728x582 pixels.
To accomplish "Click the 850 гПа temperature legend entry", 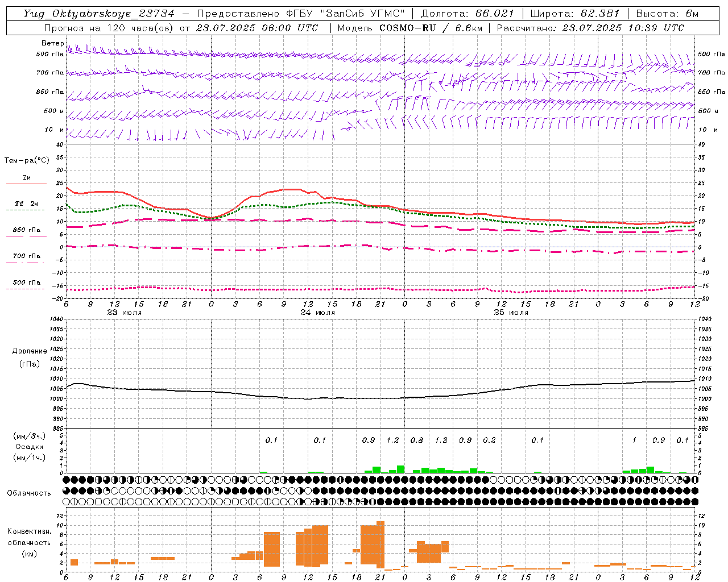I will coord(26,230).
